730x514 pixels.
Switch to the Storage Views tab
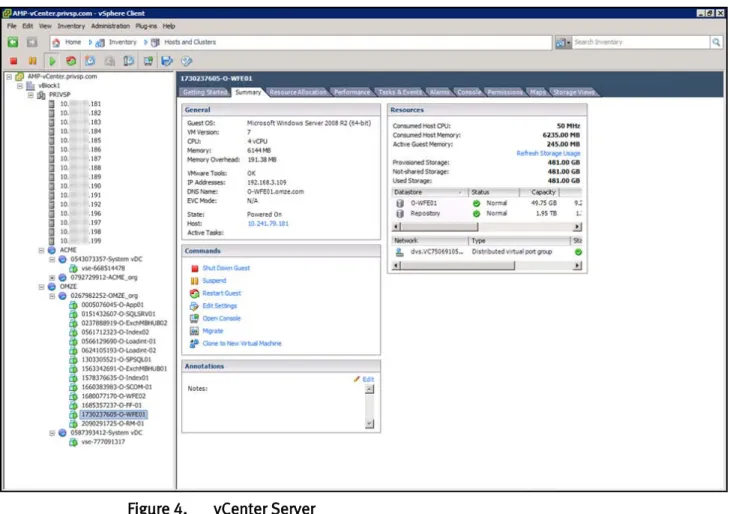point(574,92)
